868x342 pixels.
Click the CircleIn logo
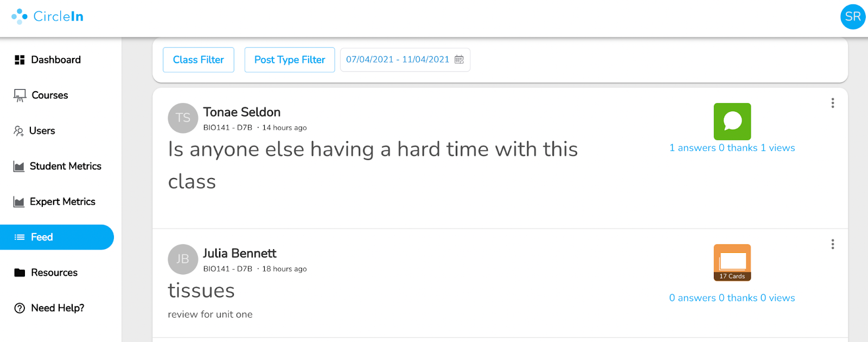coord(48,16)
